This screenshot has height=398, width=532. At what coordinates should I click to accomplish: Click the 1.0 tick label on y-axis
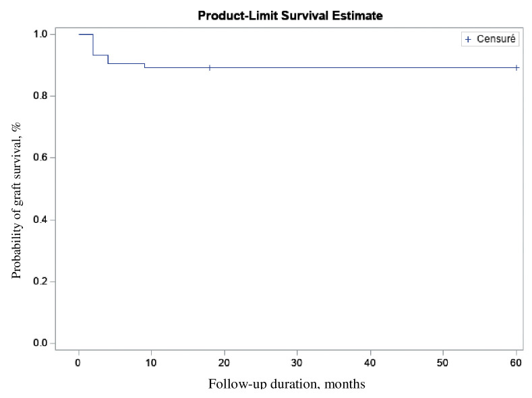[x=40, y=34]
